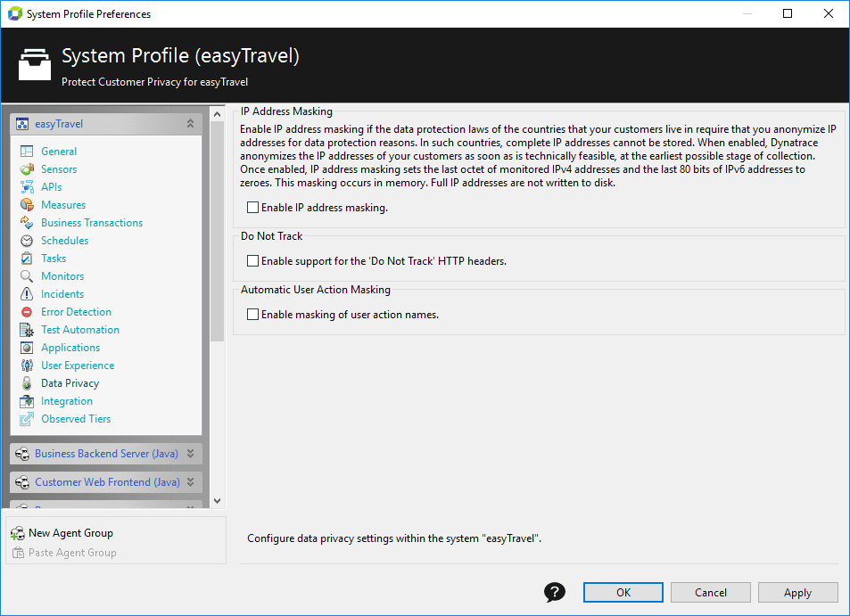Click the Measures pie chart icon
Image resolution: width=850 pixels, height=616 pixels.
tap(27, 205)
